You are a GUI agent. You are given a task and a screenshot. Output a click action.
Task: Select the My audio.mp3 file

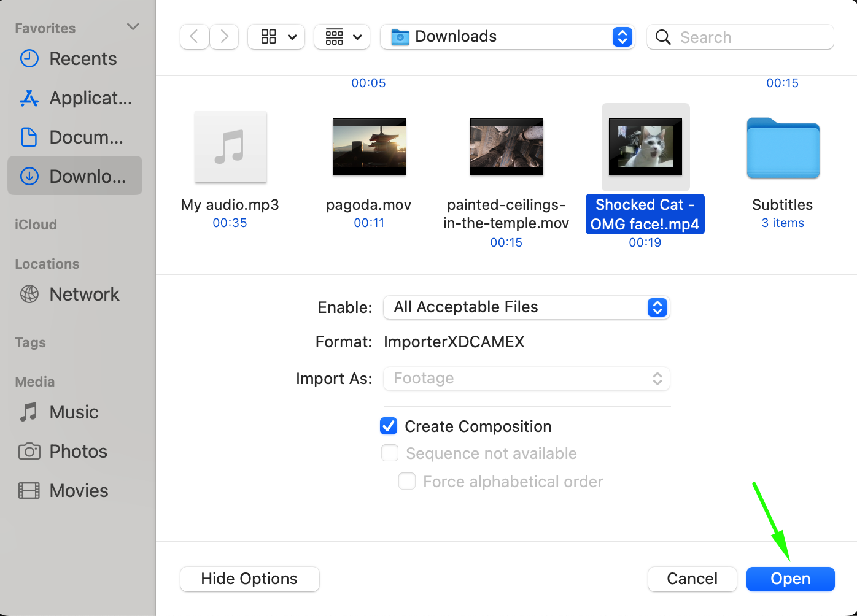230,147
